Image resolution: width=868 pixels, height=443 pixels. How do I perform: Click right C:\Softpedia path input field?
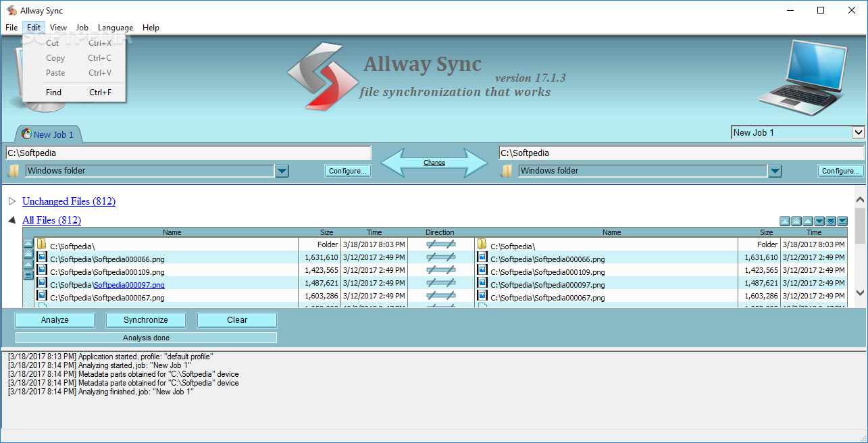pos(682,153)
